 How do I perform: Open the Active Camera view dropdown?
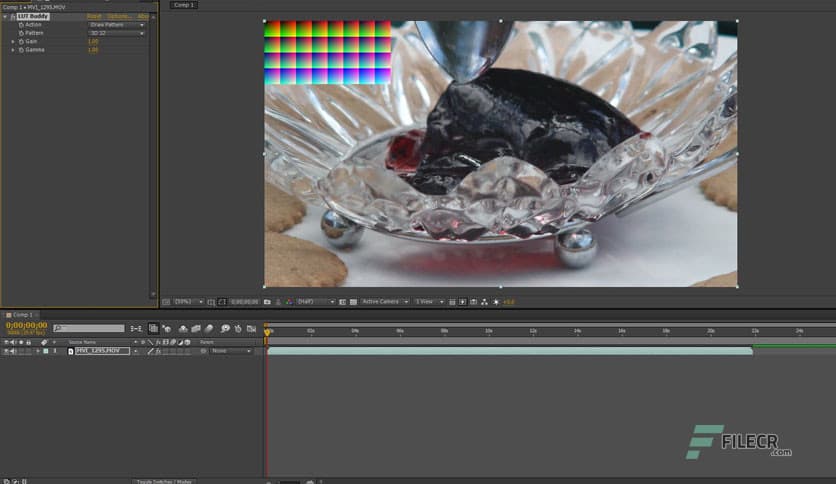coord(384,301)
